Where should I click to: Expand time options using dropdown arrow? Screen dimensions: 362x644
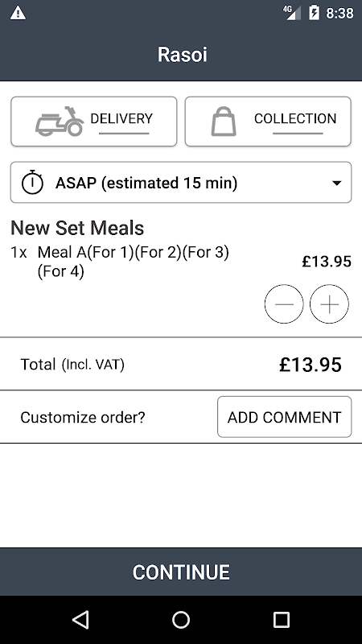click(336, 184)
